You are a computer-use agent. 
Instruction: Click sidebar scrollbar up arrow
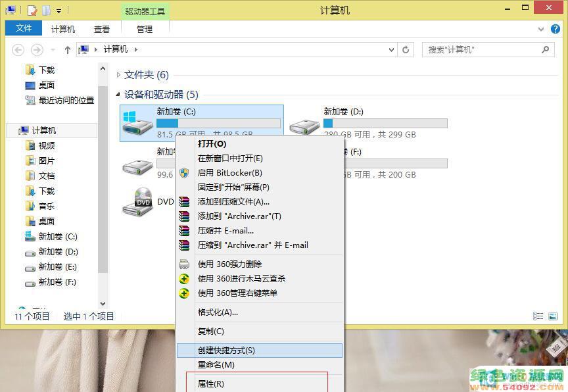point(103,68)
